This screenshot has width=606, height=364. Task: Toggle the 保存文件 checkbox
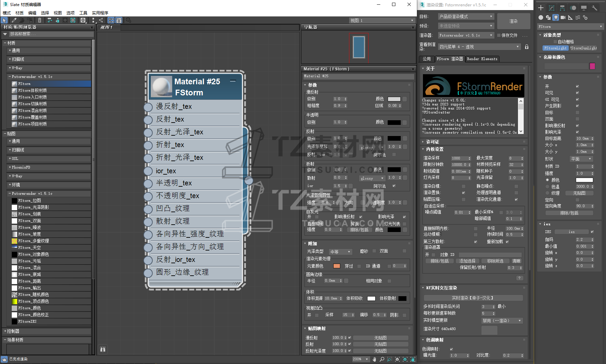[499, 35]
